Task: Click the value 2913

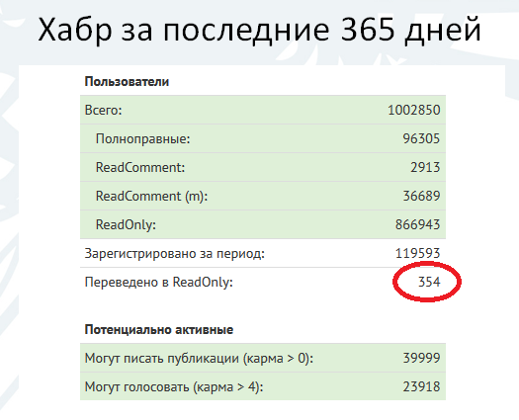Action: [x=425, y=167]
